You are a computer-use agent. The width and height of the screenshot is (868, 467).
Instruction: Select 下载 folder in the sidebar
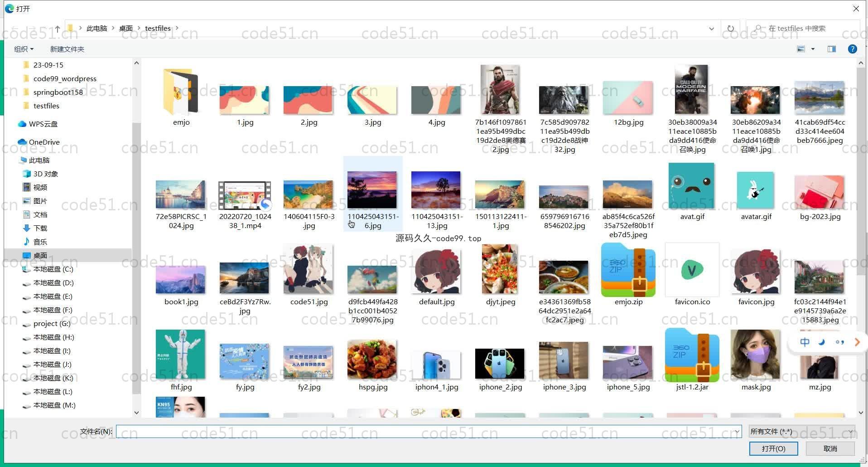tap(35, 228)
